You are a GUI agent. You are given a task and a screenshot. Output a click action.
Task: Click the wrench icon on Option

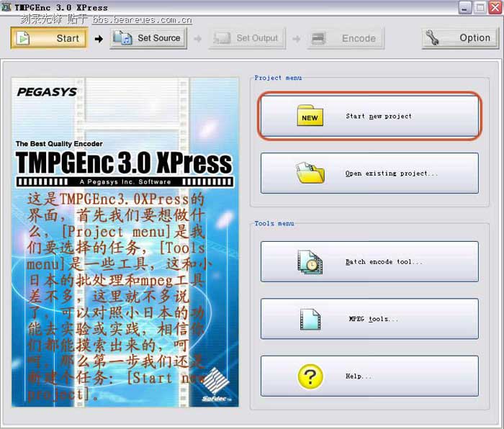click(x=432, y=37)
